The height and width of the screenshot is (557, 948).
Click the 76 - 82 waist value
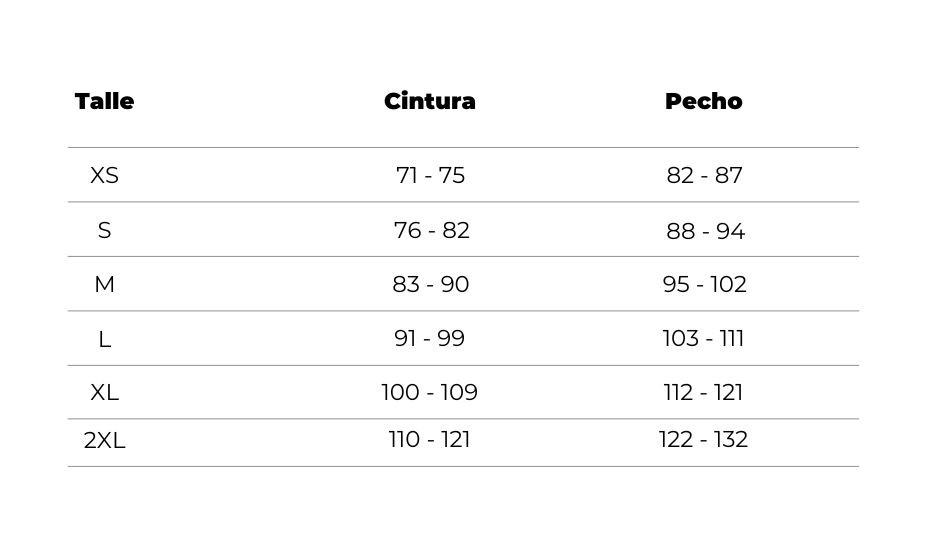click(431, 230)
